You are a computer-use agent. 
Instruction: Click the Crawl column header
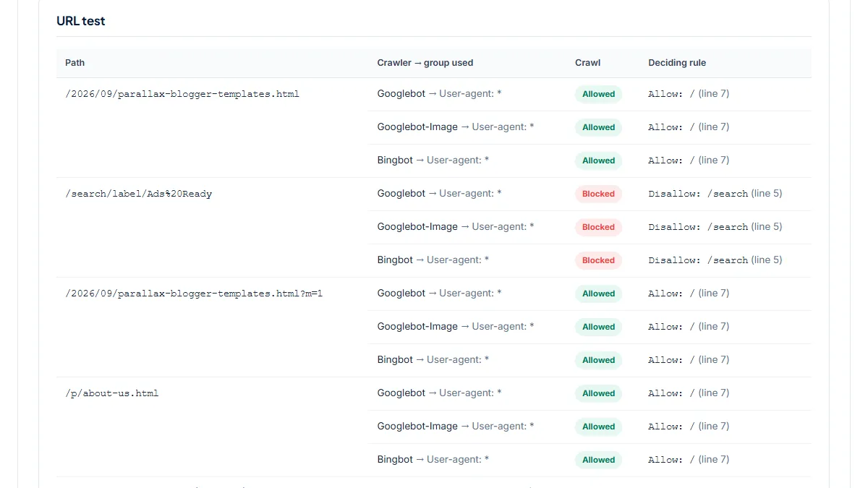[587, 63]
